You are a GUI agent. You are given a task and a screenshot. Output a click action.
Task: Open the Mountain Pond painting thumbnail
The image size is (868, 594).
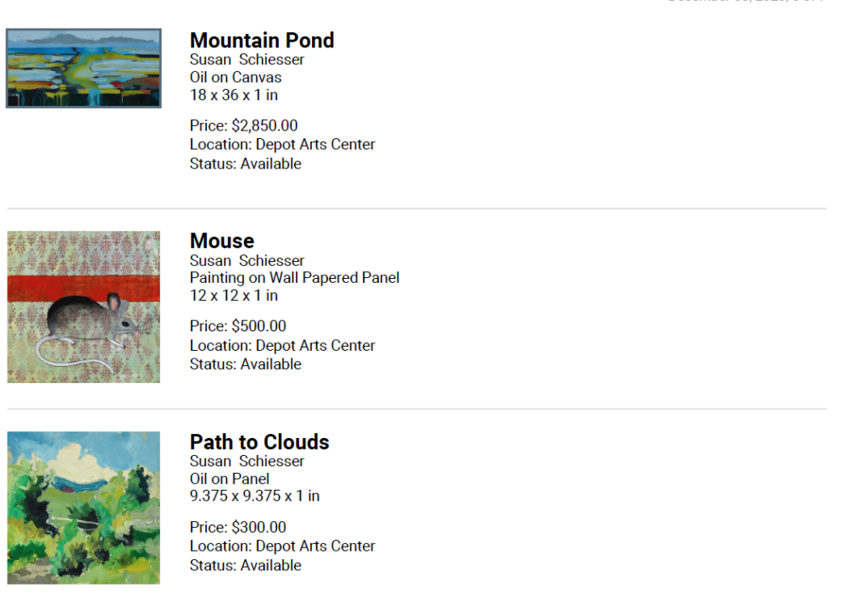84,68
